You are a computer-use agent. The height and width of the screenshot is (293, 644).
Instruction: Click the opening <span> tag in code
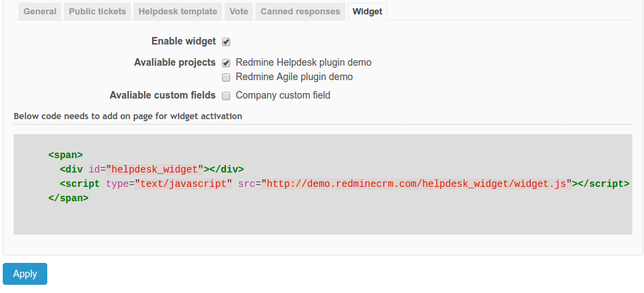click(x=66, y=155)
